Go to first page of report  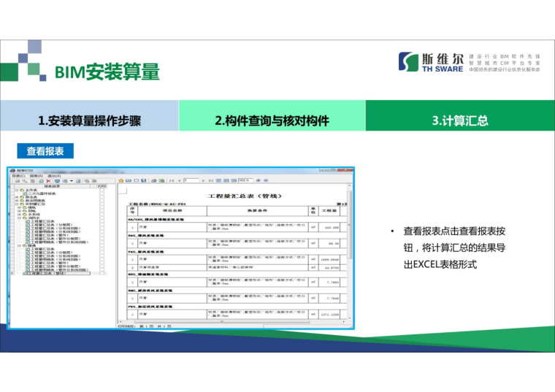171,180
